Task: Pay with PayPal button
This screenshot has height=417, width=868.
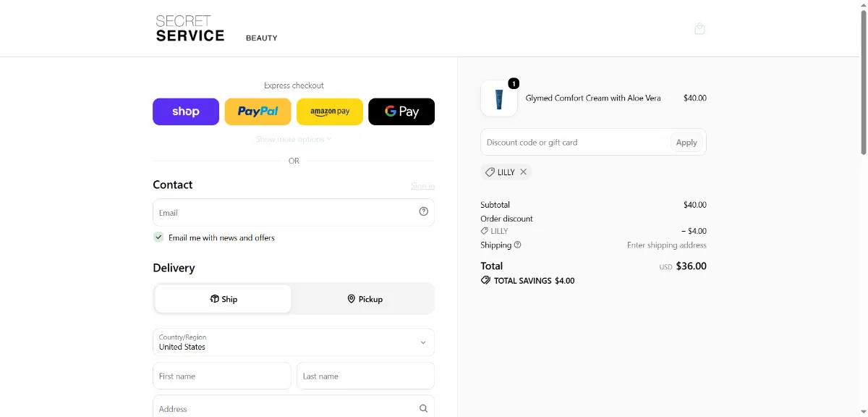Action: pyautogui.click(x=258, y=111)
